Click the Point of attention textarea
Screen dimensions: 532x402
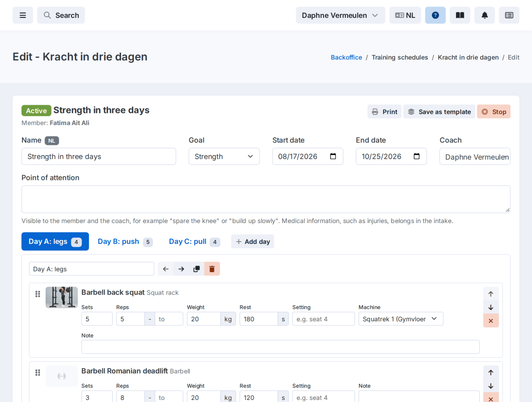pos(266,199)
